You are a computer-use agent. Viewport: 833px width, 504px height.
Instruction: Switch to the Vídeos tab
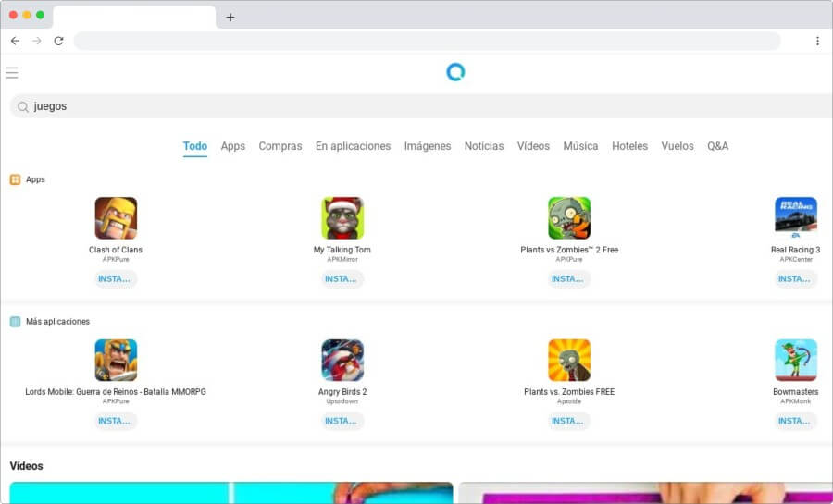533,146
